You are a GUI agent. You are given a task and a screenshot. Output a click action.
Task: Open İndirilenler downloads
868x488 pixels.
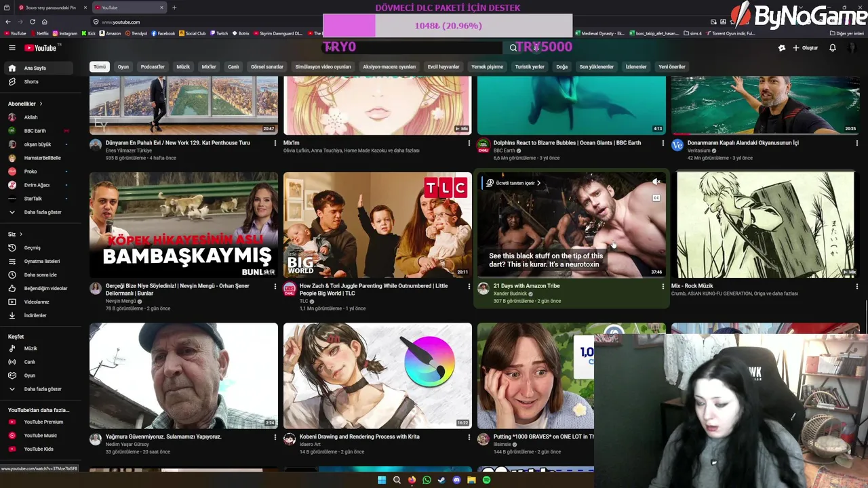(x=38, y=315)
